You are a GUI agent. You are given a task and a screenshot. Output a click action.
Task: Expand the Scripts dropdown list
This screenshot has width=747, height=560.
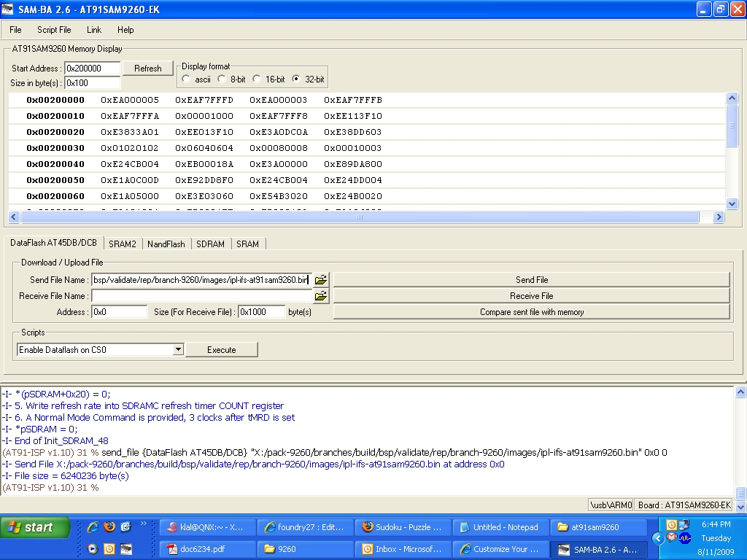click(x=178, y=350)
